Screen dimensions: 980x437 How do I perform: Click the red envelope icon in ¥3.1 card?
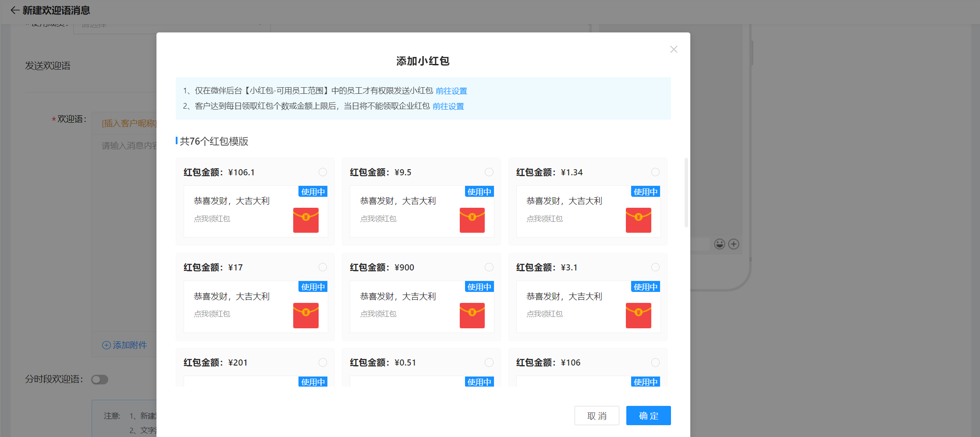[x=639, y=316]
